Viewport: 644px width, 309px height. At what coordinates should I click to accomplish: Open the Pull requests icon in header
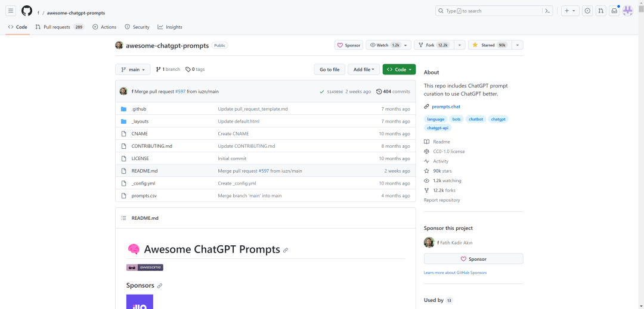(x=600, y=11)
